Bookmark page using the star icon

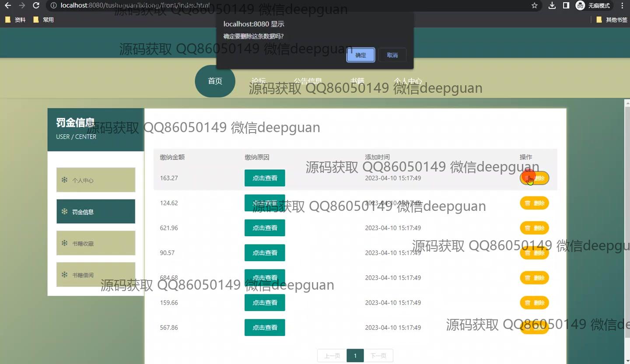coord(534,6)
